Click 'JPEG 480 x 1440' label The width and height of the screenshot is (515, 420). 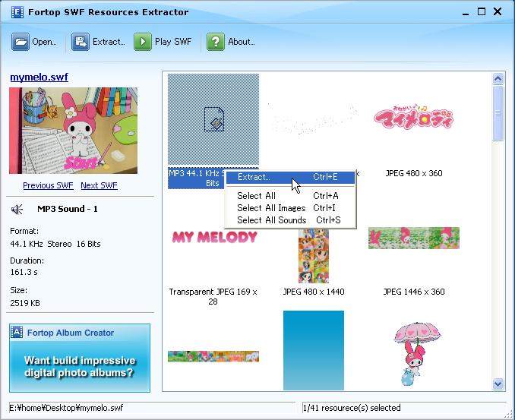(314, 292)
